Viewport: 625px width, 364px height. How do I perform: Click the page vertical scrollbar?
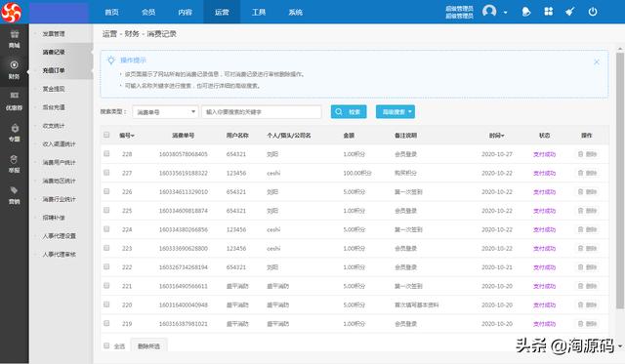tap(620, 180)
